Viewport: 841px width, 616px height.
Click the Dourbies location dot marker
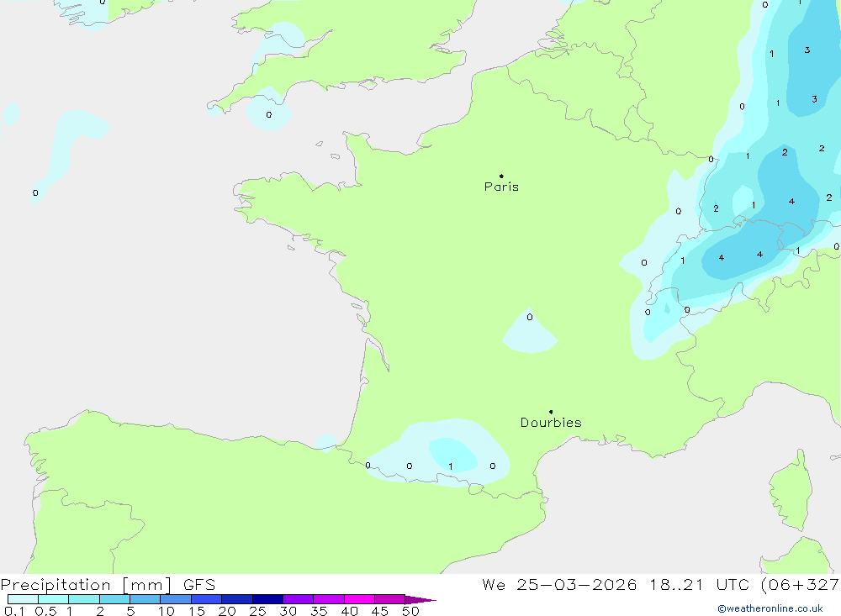tap(551, 412)
